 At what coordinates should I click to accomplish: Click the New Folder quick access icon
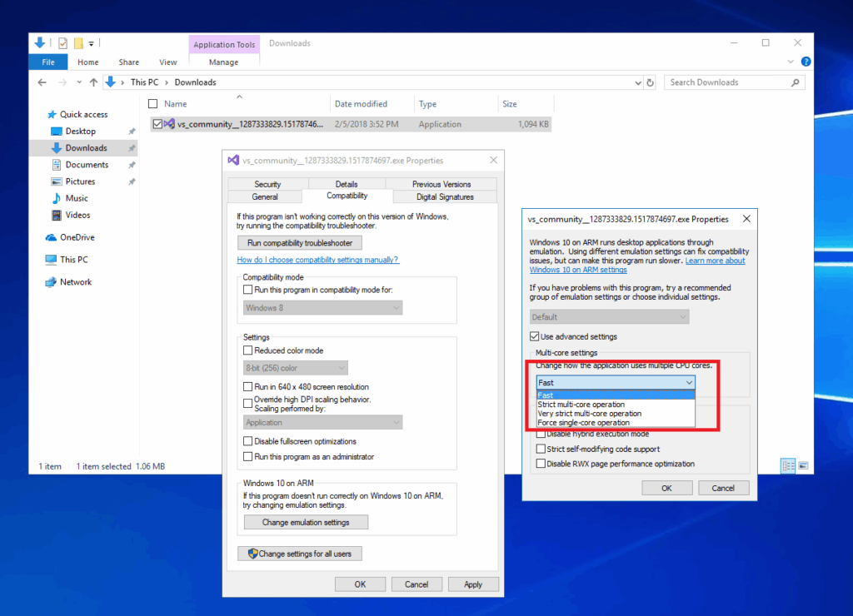(x=77, y=42)
